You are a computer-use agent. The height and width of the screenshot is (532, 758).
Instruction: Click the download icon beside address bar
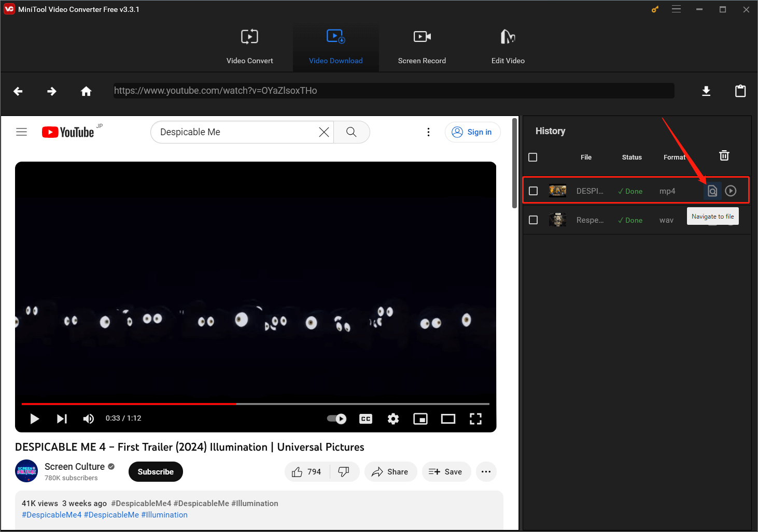[x=706, y=91]
